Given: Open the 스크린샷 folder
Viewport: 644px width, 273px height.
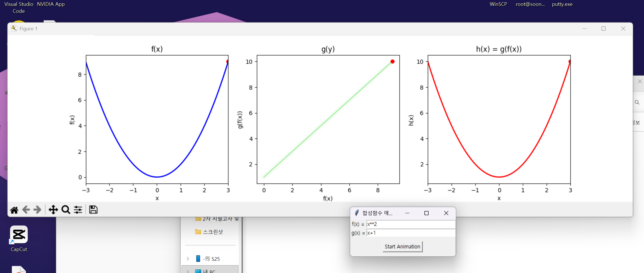Looking at the screenshot, I should (x=212, y=232).
